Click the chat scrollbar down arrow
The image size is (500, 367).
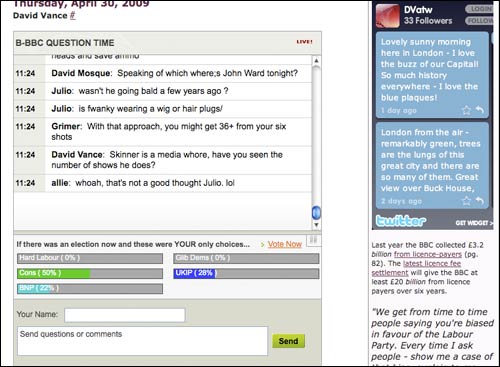pyautogui.click(x=316, y=224)
